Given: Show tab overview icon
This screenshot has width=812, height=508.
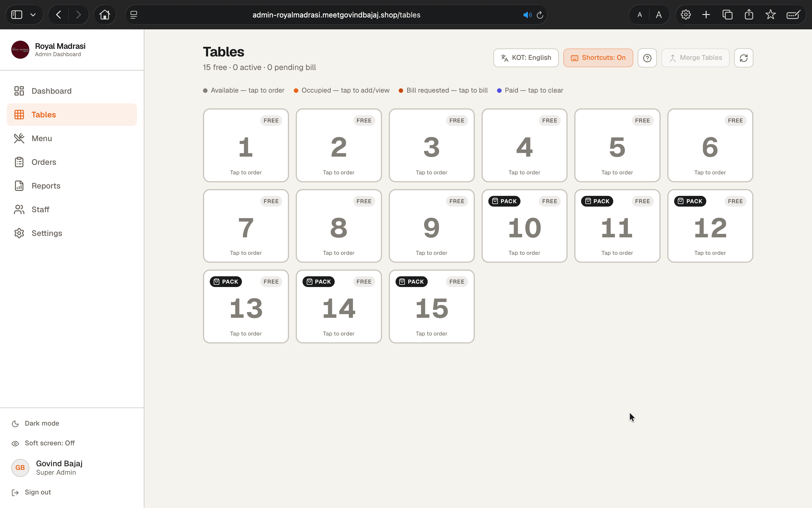Looking at the screenshot, I should point(727,15).
